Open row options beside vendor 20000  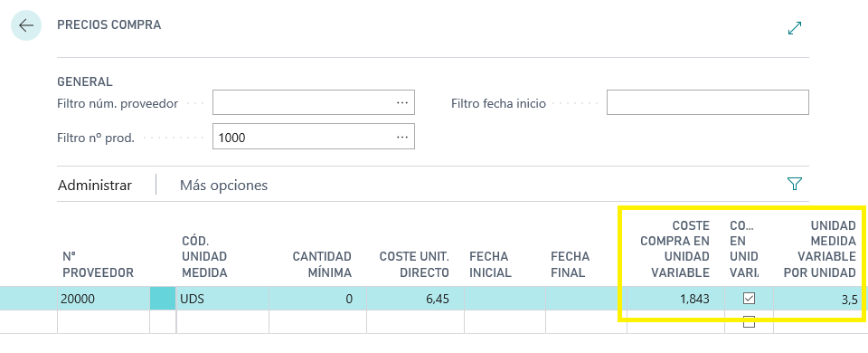pyautogui.click(x=163, y=300)
